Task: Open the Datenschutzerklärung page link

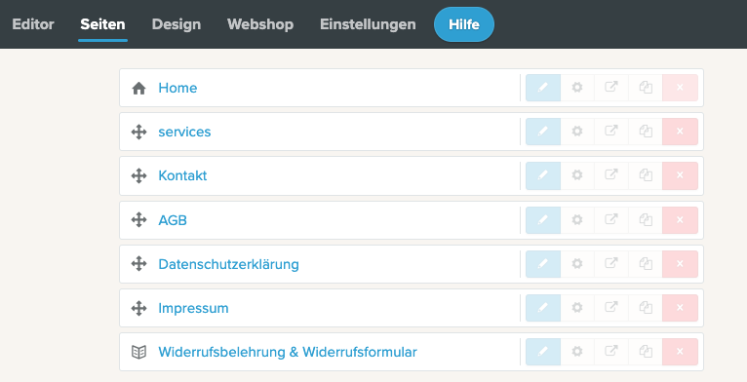Action: click(229, 264)
